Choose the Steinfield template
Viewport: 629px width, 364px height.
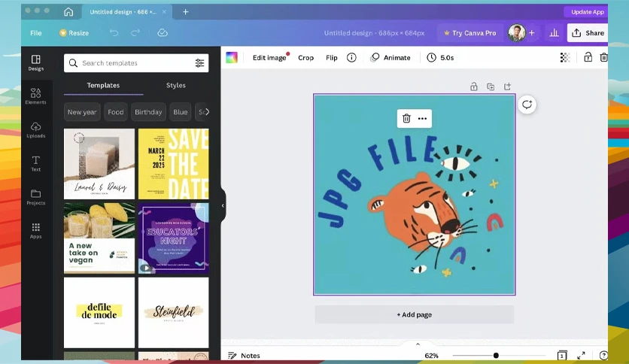pos(173,313)
